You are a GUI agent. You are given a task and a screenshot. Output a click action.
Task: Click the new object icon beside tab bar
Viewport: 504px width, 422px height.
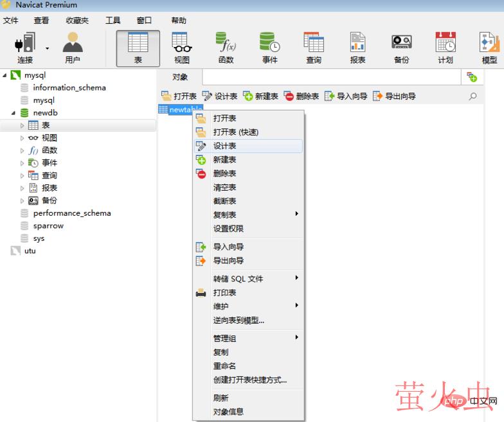tap(472, 77)
